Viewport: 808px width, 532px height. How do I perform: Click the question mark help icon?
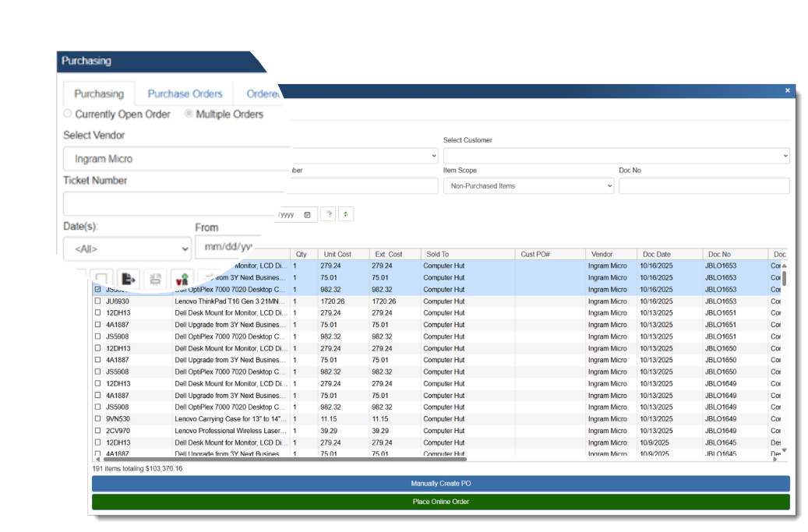[x=328, y=213]
